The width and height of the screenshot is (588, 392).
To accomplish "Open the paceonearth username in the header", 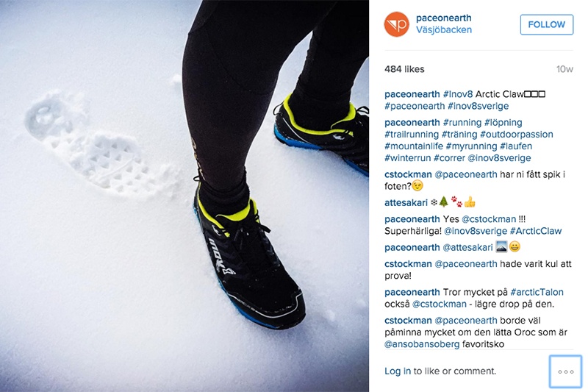I will click(x=444, y=18).
